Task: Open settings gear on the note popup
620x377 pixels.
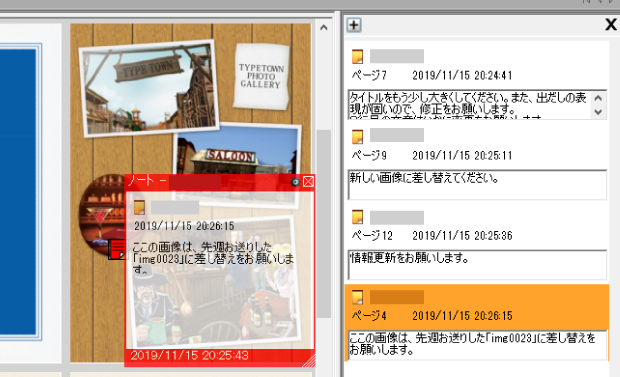Action: [x=295, y=182]
